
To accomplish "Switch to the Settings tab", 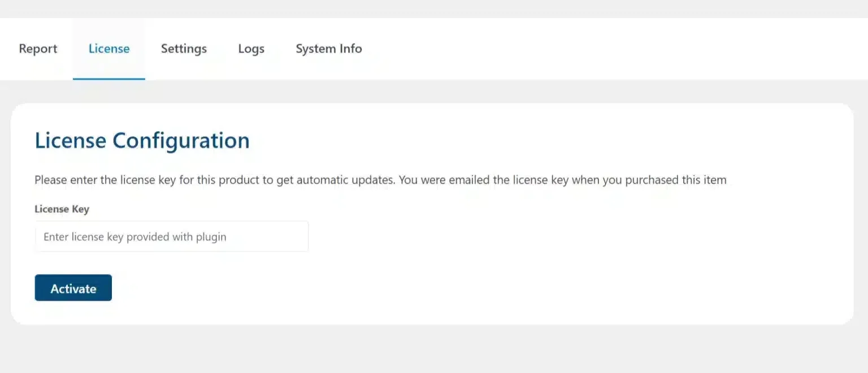I will (184, 49).
